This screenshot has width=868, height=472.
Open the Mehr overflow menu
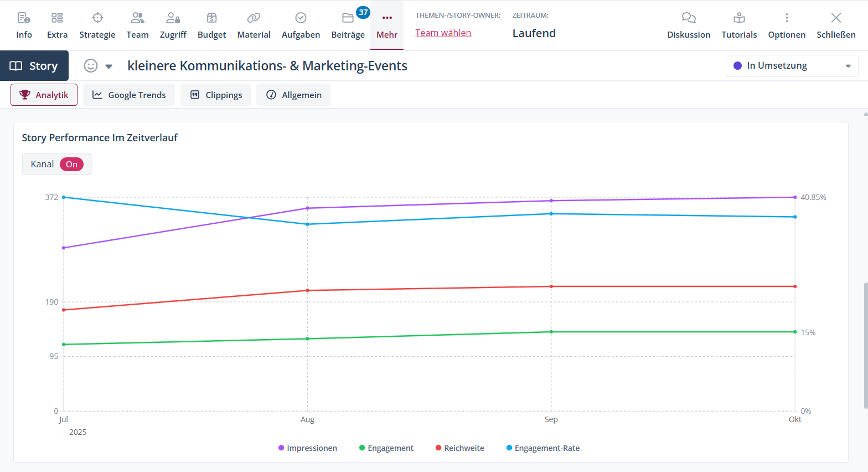click(x=387, y=25)
